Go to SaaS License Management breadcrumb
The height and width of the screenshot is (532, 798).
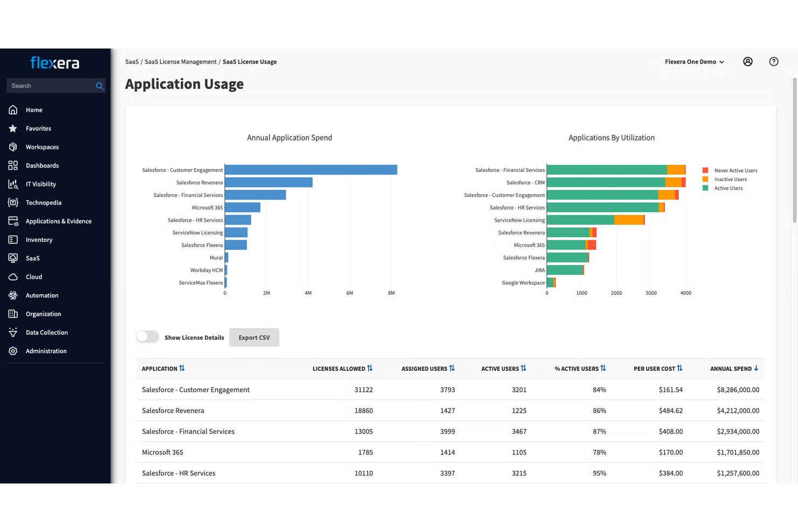tap(181, 62)
